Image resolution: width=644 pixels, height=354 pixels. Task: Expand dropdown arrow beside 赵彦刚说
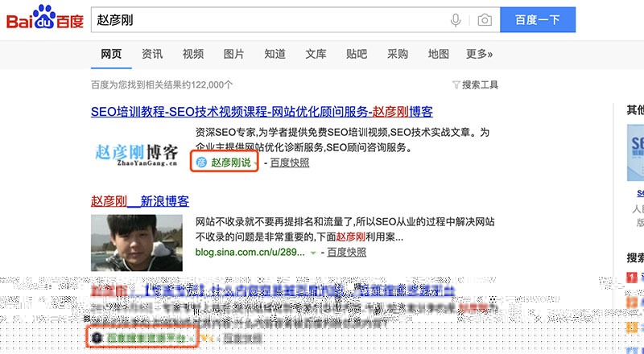coord(257,163)
